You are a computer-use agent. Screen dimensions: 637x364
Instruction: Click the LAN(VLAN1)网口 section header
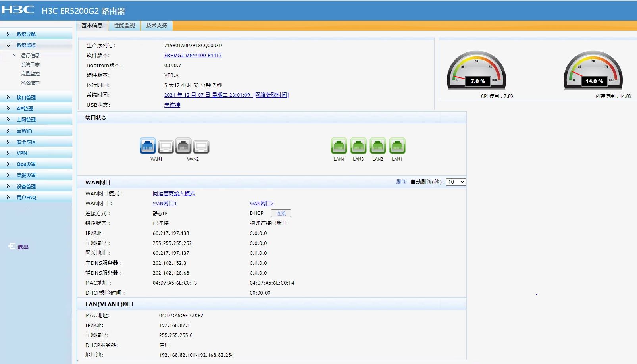coord(272,304)
